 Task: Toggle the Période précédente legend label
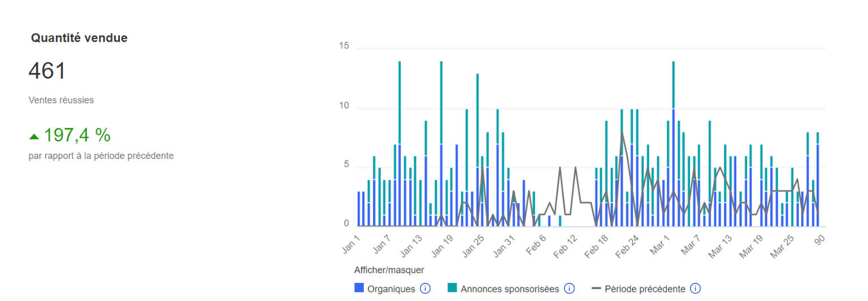645,289
